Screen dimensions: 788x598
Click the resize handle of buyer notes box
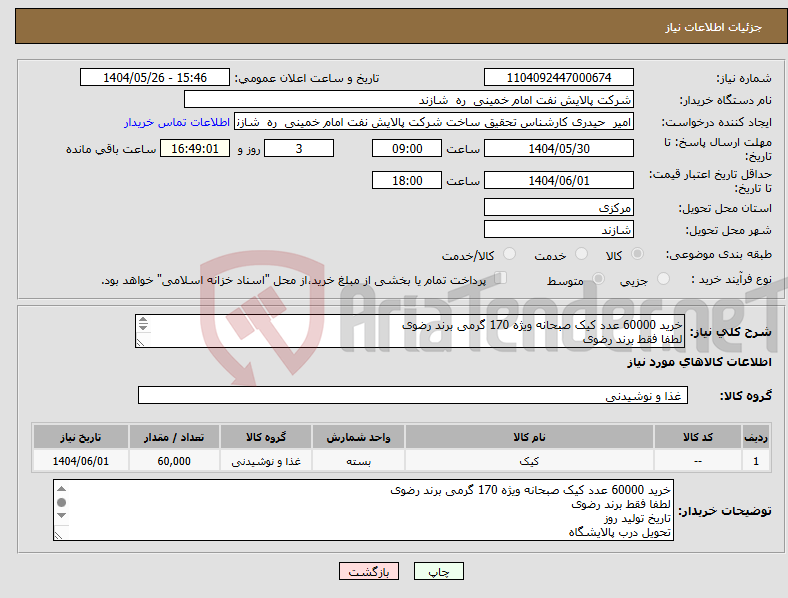pyautogui.click(x=58, y=536)
